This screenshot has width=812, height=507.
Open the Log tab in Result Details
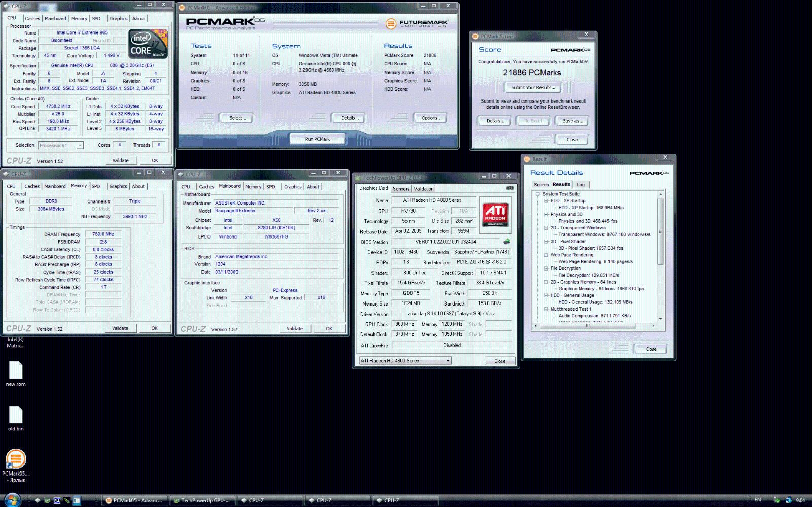click(x=581, y=185)
